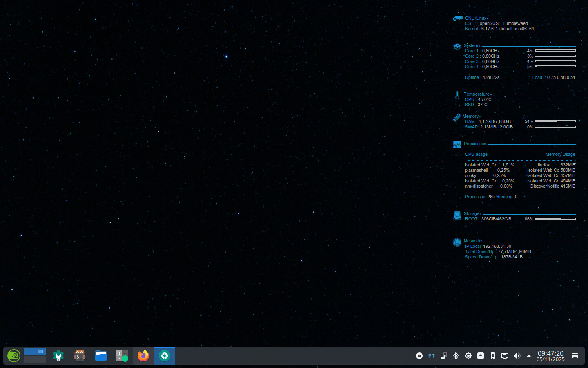
Task: Launch the calculator from taskbar
Action: pos(122,356)
